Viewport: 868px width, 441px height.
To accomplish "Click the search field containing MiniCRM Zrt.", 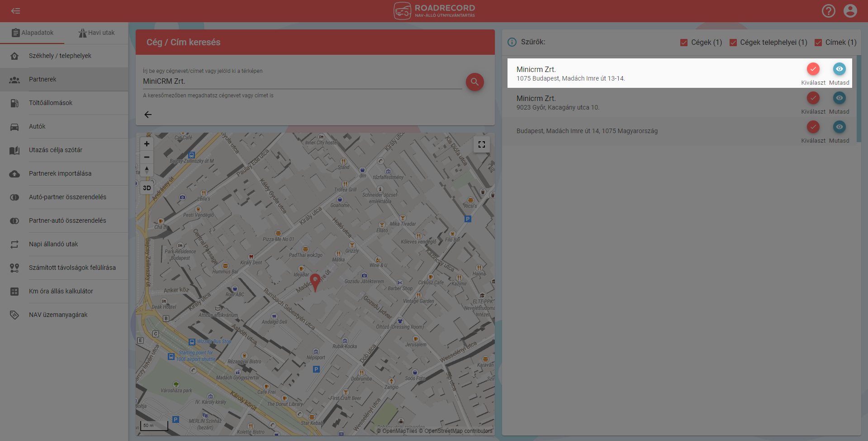I will click(302, 81).
